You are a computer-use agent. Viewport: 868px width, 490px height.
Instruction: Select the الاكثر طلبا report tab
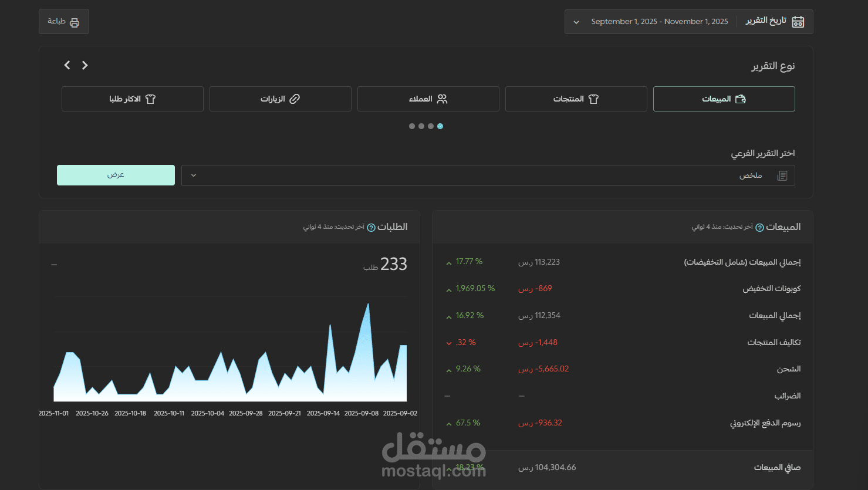click(132, 99)
